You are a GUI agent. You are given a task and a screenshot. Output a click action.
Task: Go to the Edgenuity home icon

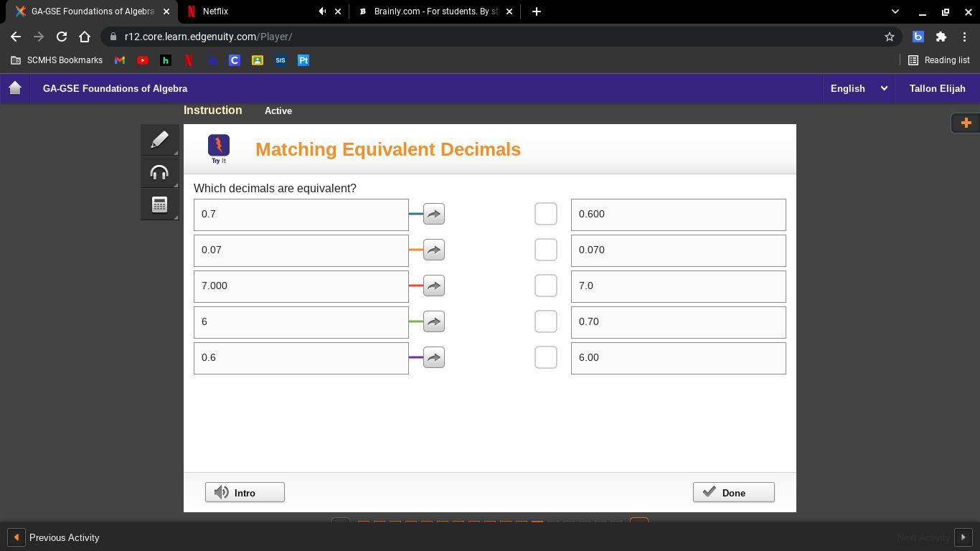click(15, 88)
